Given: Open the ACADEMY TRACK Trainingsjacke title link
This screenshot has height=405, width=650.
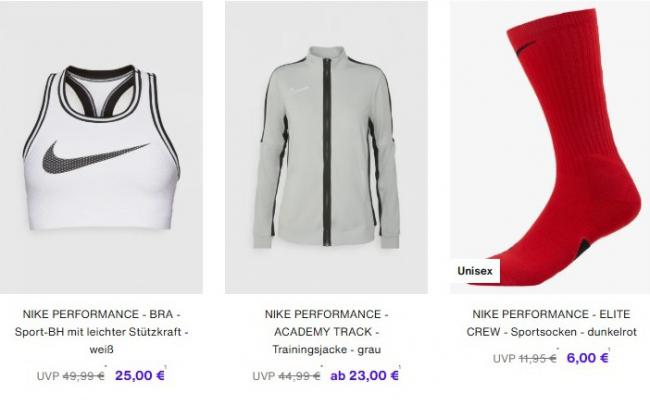Looking at the screenshot, I should (x=326, y=332).
